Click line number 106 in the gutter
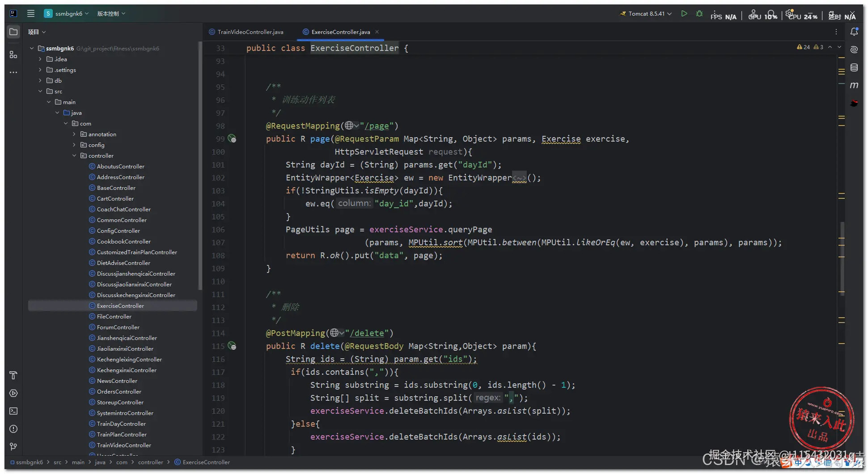This screenshot has height=474, width=868. click(218, 230)
